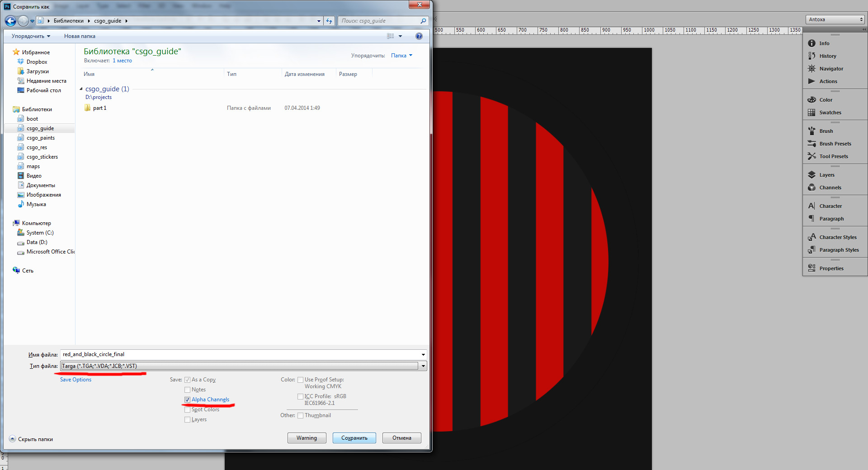Collapse the csgo_guide (1) group
Viewport: 868px width, 470px height.
coord(81,89)
